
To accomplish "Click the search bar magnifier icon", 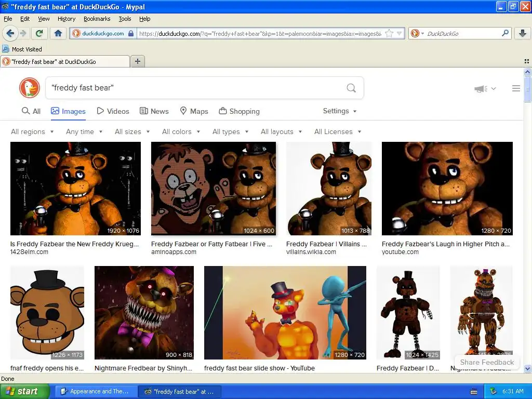I will point(505,33).
